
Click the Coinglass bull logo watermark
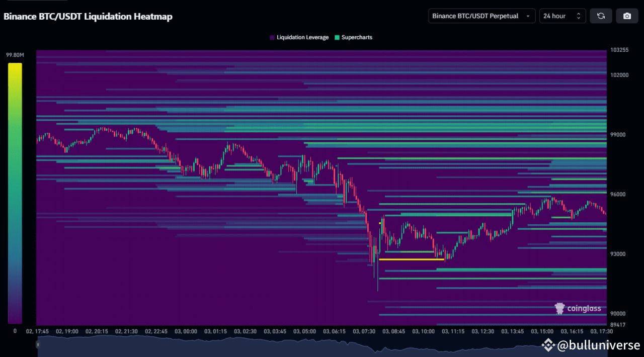(559, 308)
